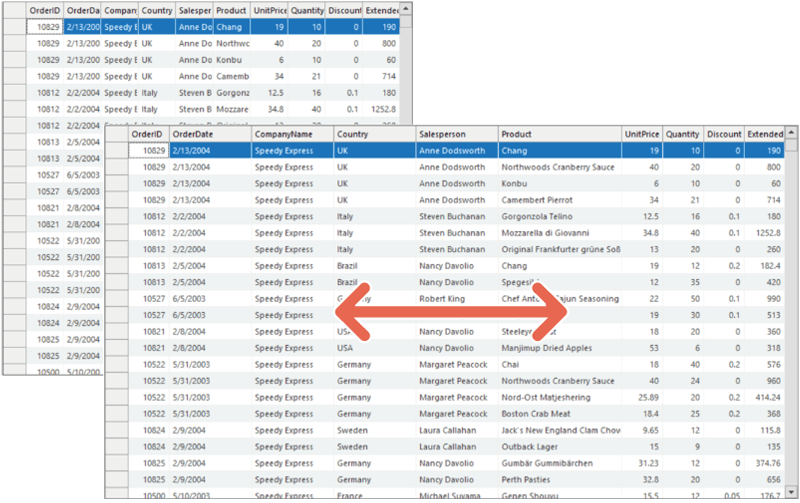Image resolution: width=800 pixels, height=503 pixels.
Task: Select the 32.8 unit price cell
Action: point(642,480)
